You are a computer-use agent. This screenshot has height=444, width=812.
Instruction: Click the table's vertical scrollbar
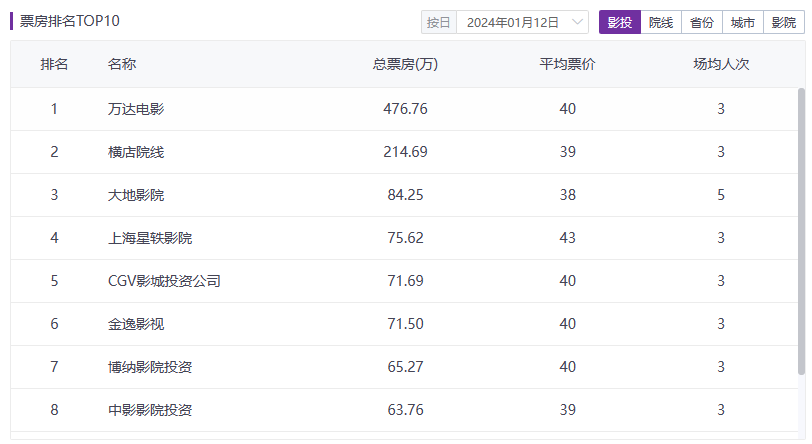click(x=801, y=230)
